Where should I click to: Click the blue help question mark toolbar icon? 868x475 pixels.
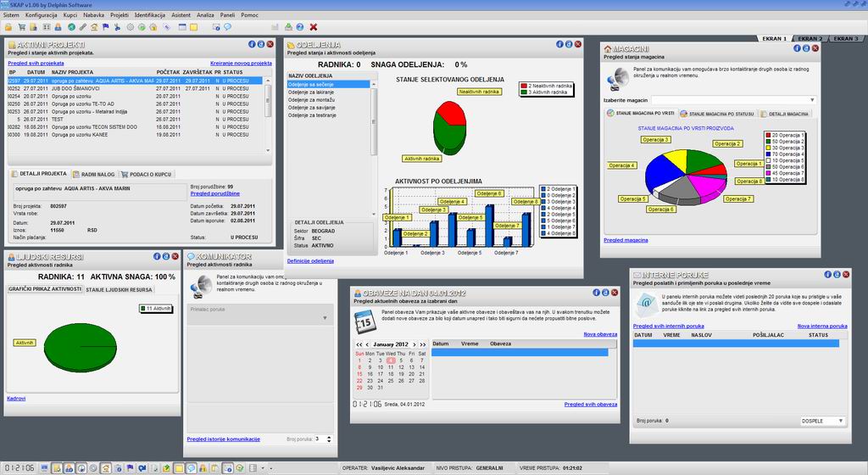click(299, 26)
